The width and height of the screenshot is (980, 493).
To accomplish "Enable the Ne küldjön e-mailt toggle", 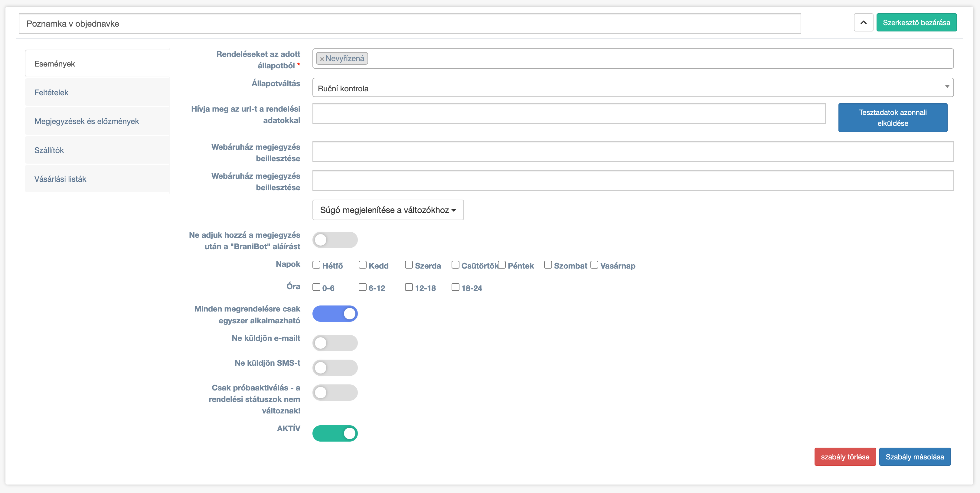I will pyautogui.click(x=335, y=343).
